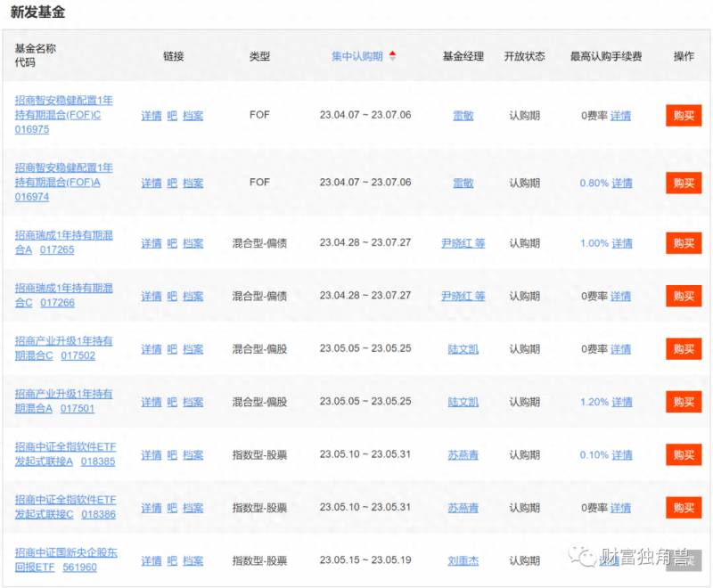Select FOF type cell for 016975
The width and height of the screenshot is (713, 588).
259,115
